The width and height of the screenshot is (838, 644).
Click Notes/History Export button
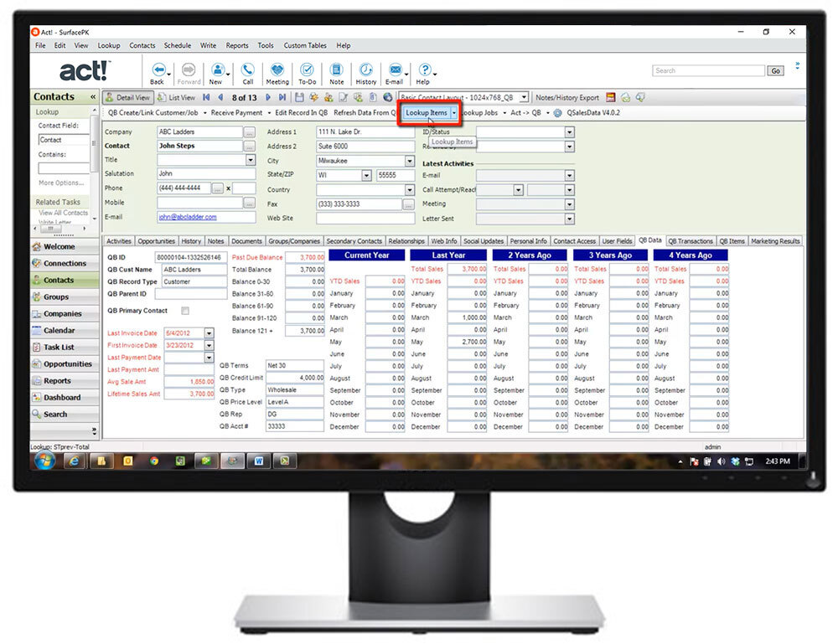coord(567,98)
